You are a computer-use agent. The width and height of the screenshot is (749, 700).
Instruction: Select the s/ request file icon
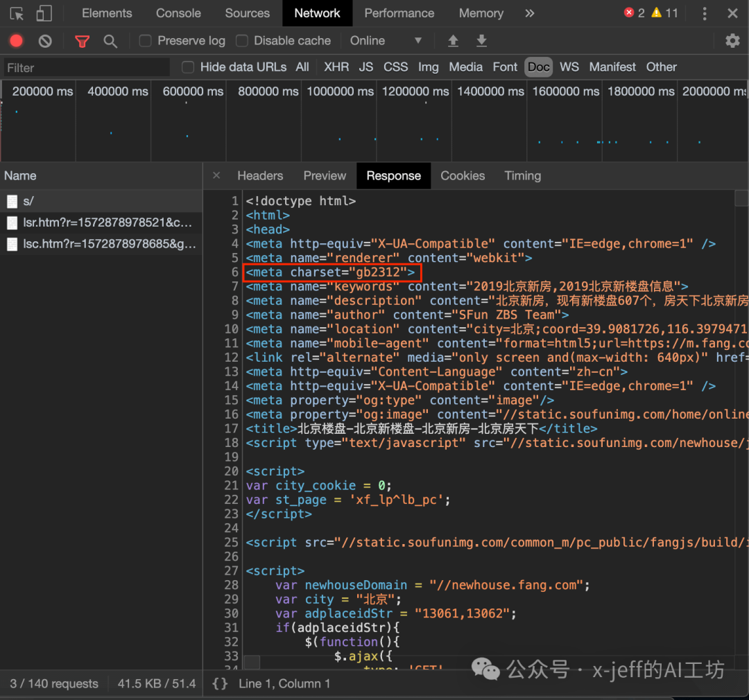[x=12, y=202]
